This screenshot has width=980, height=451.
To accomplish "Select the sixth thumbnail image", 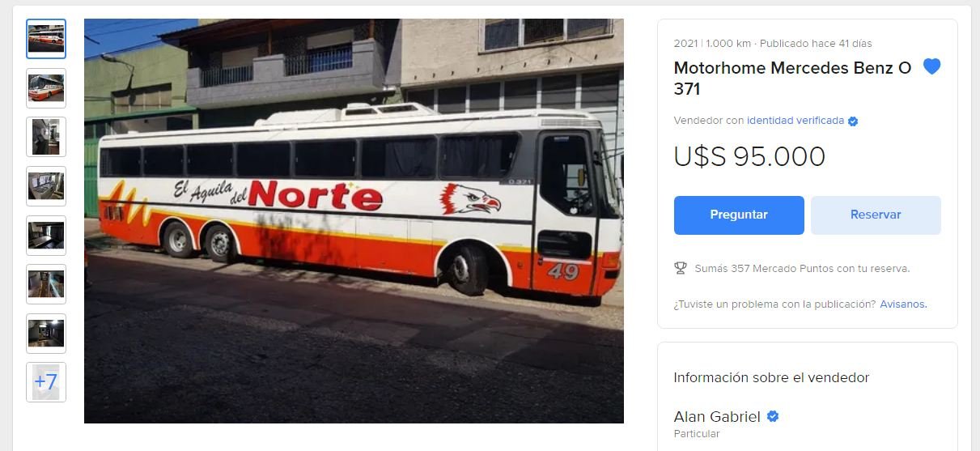I will coord(46,284).
